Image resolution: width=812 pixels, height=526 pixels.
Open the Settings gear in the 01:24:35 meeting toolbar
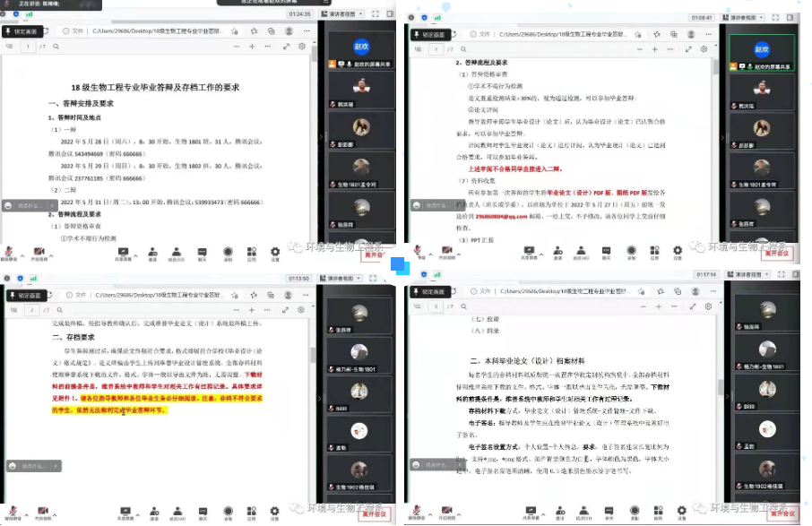(275, 250)
